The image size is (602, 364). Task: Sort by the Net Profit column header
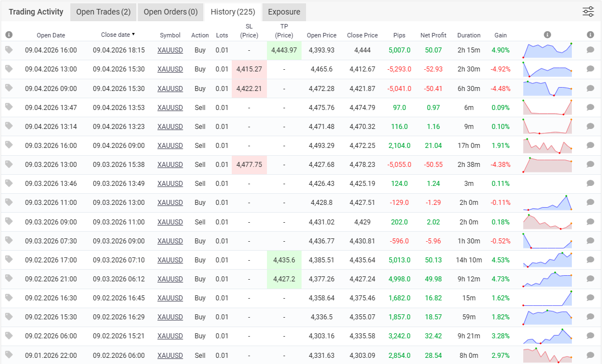433,35
